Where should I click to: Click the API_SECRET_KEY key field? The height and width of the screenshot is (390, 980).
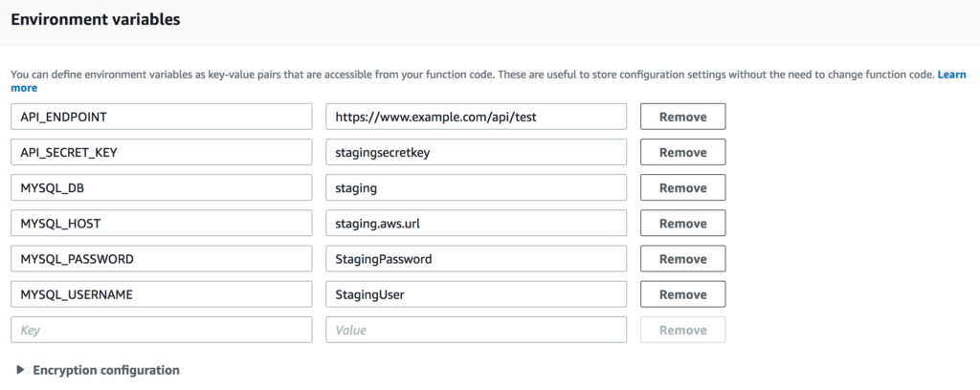coord(161,152)
